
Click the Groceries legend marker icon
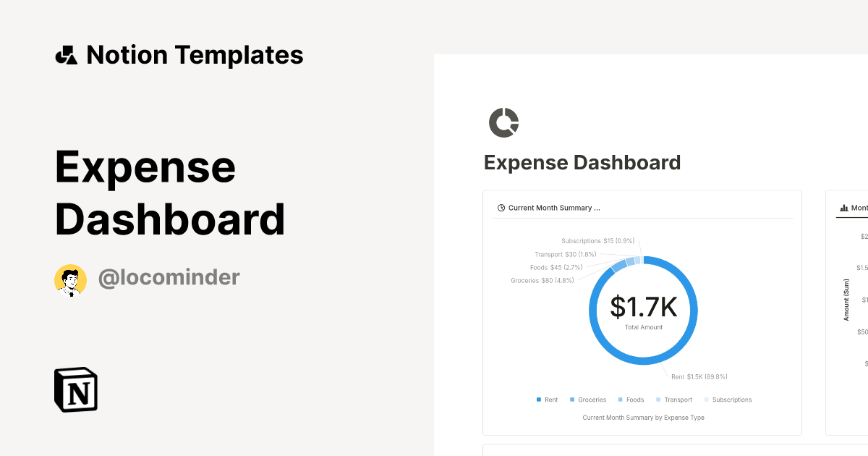point(574,400)
